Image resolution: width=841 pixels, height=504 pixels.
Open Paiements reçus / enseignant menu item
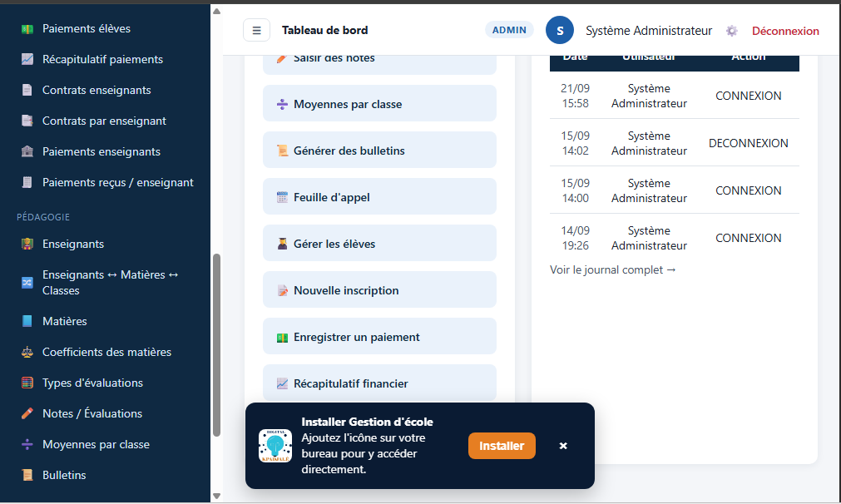[x=105, y=183]
